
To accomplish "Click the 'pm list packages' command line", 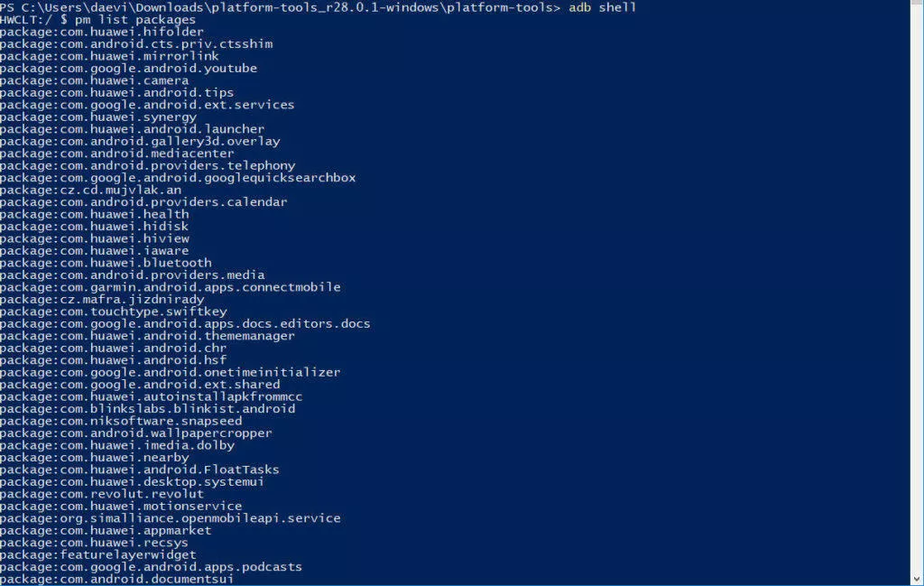I will tap(97, 20).
